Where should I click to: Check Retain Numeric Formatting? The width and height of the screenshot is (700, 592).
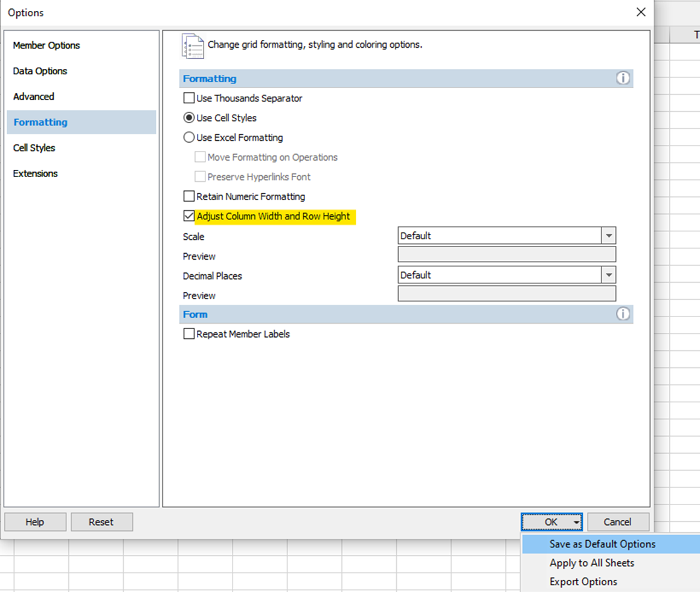(189, 196)
